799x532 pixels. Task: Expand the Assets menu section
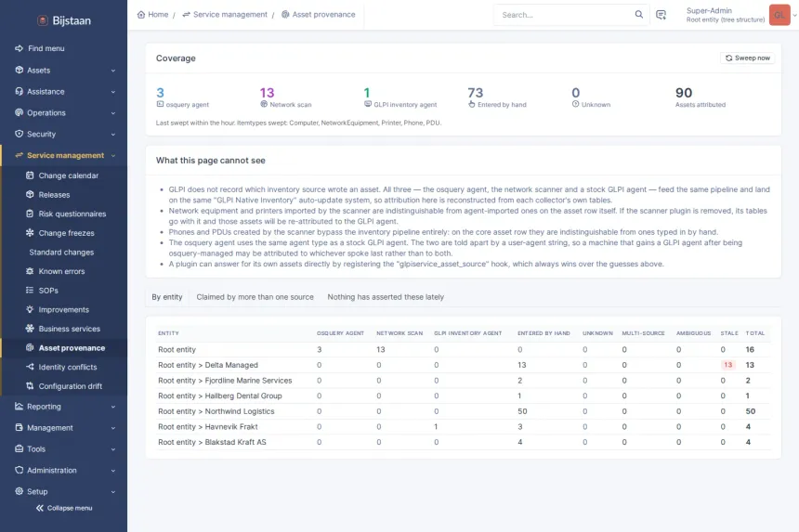64,71
